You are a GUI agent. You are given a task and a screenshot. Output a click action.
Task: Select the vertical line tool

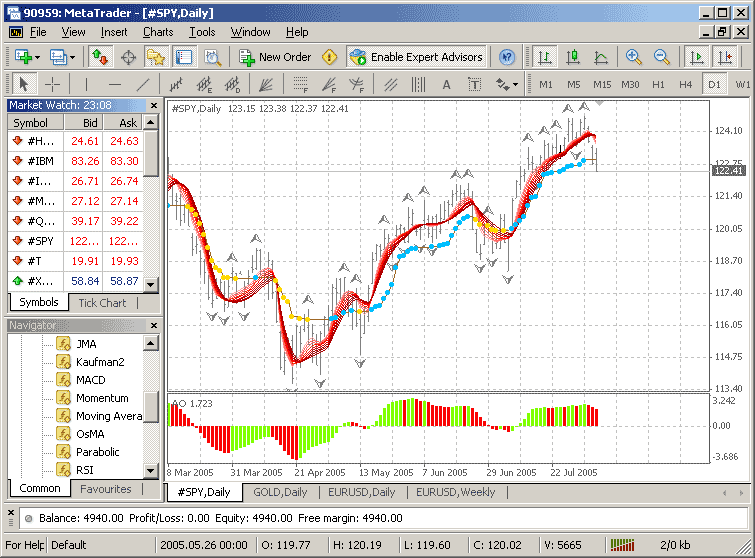(86, 85)
